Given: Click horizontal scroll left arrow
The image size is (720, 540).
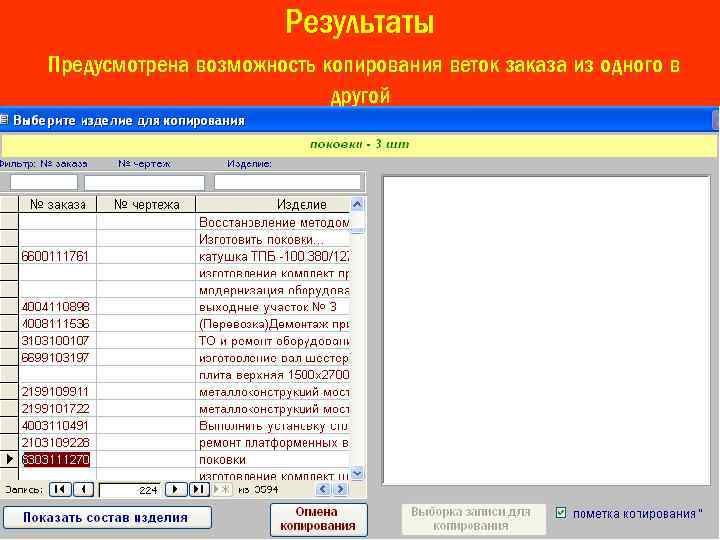Looking at the screenshot, I should [x=323, y=489].
